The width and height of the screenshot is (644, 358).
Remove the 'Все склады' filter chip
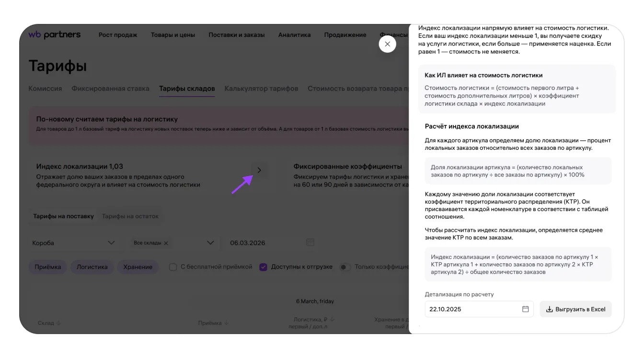166,243
